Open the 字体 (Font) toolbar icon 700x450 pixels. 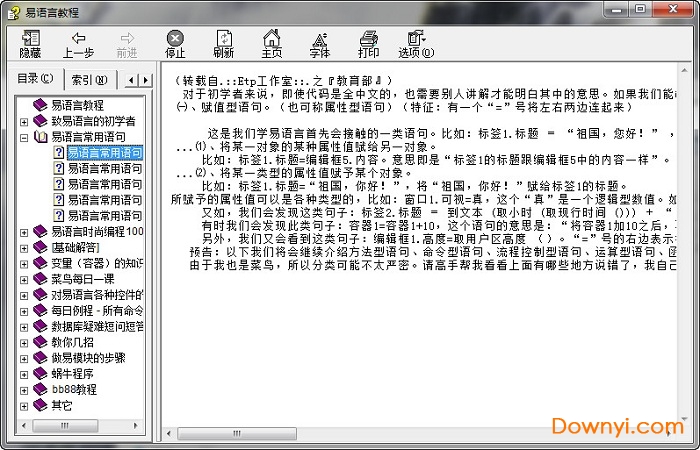(x=320, y=39)
